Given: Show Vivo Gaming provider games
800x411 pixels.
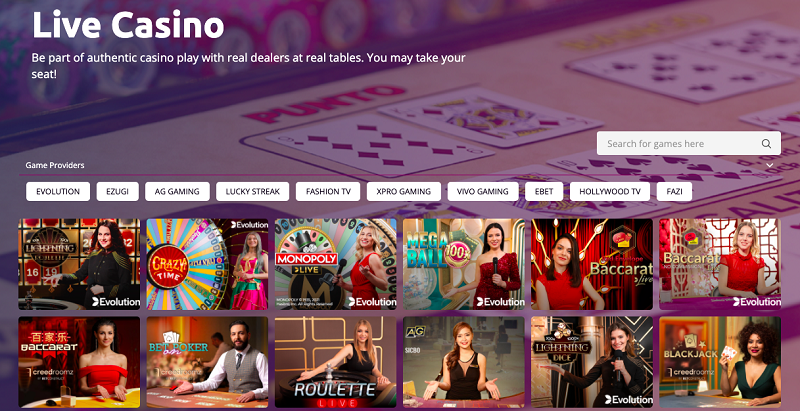Looking at the screenshot, I should (x=483, y=192).
